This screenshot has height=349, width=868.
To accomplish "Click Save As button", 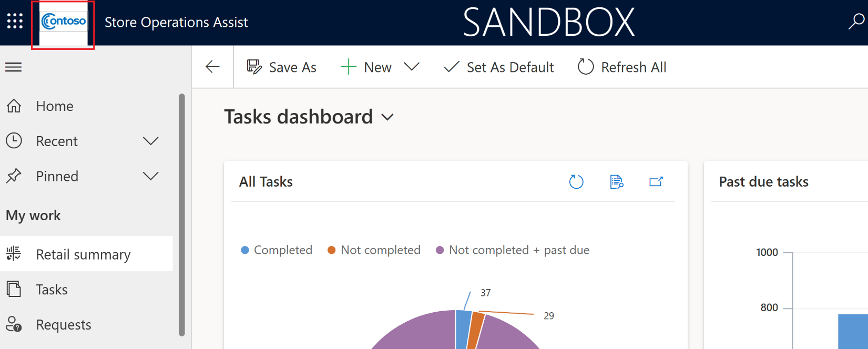I will (282, 67).
